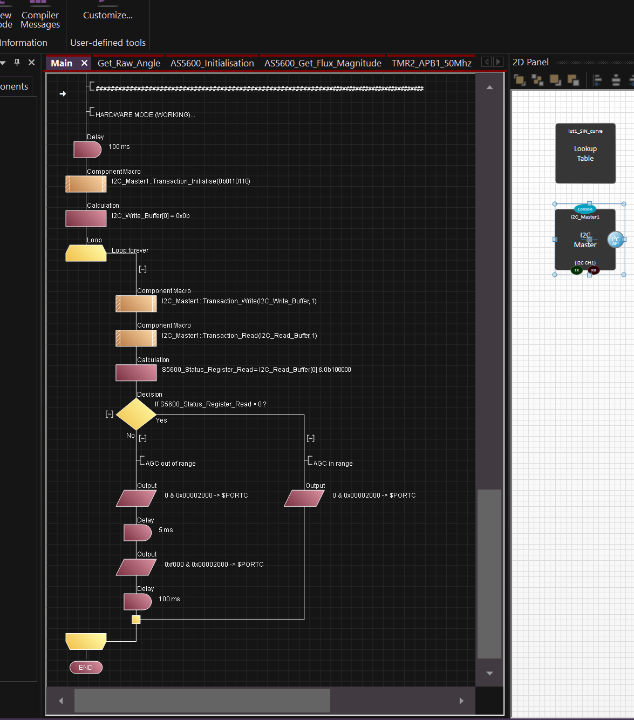Select the Lookup Table component in 2D Panel
The image size is (634, 720).
[x=585, y=153]
